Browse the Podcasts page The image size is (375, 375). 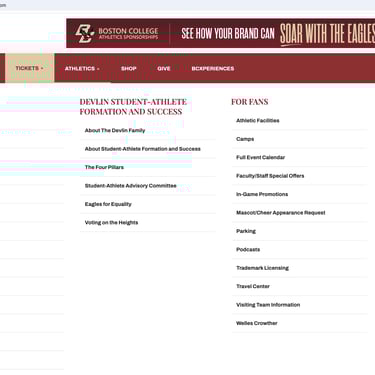point(248,249)
